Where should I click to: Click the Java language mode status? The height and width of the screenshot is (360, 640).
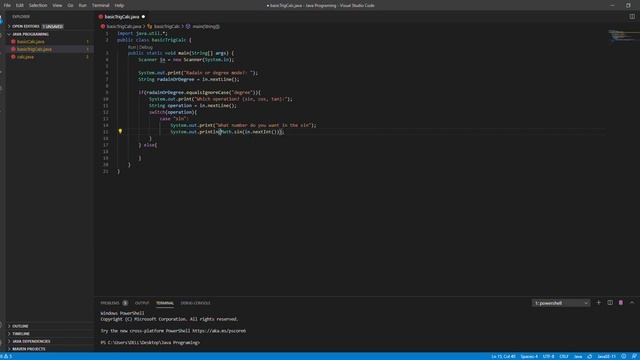(578, 356)
